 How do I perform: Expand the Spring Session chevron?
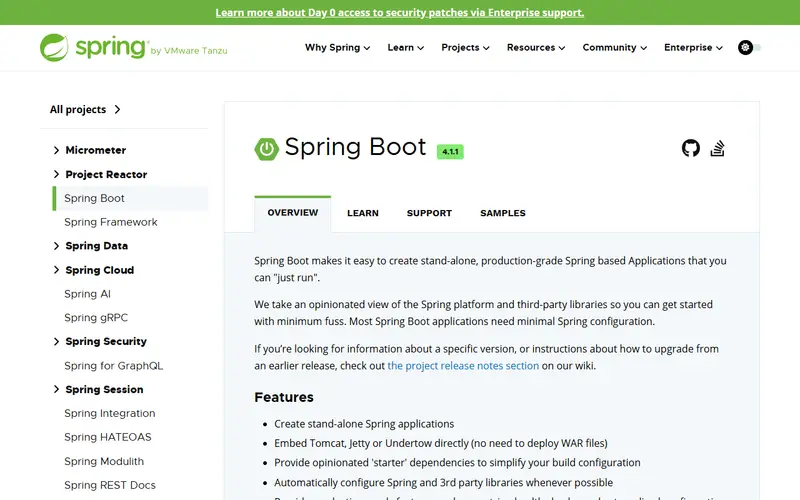[x=56, y=389]
